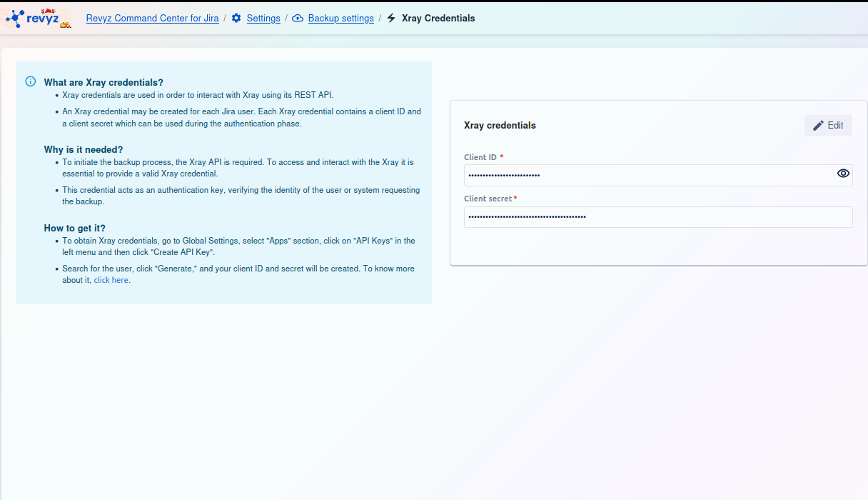Open Revyz Command Center for Jira breadcrumb

(152, 18)
